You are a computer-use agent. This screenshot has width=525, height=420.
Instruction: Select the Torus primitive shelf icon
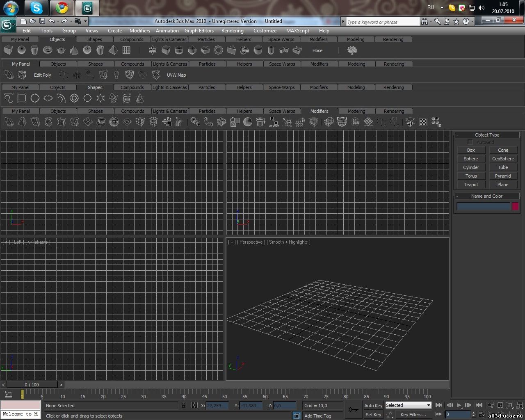pyautogui.click(x=48, y=50)
